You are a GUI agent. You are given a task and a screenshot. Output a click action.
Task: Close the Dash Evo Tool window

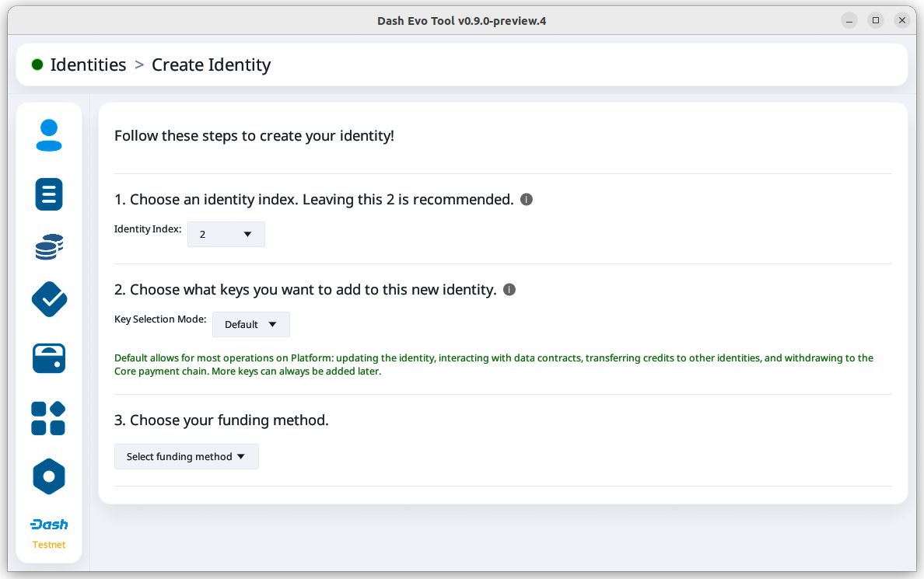(901, 21)
